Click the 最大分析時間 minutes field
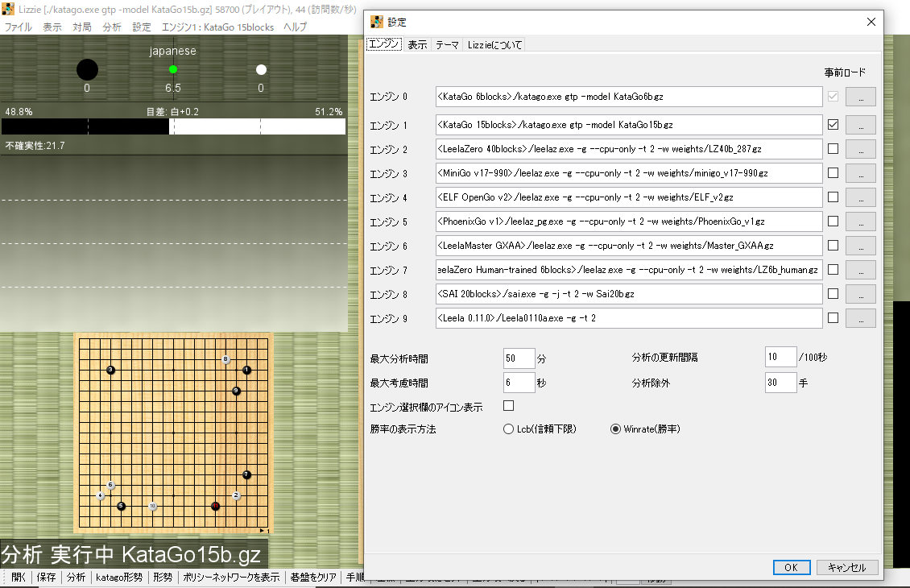 (519, 358)
